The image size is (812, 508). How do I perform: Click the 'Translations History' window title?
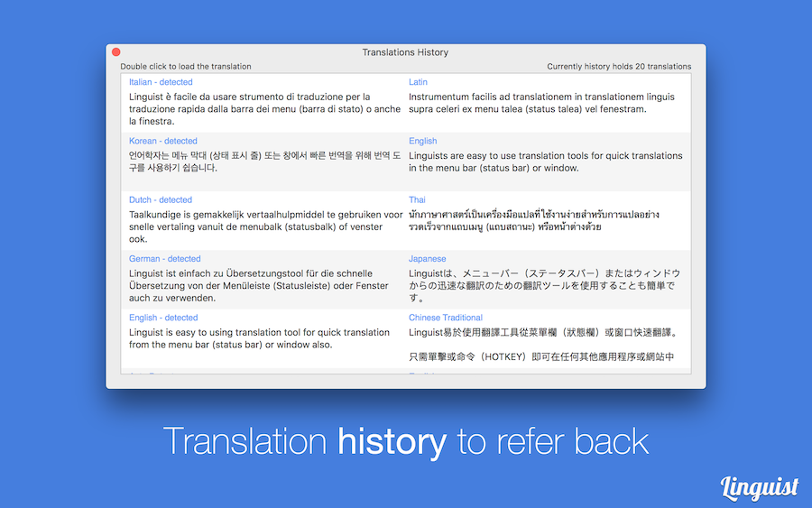pos(405,52)
